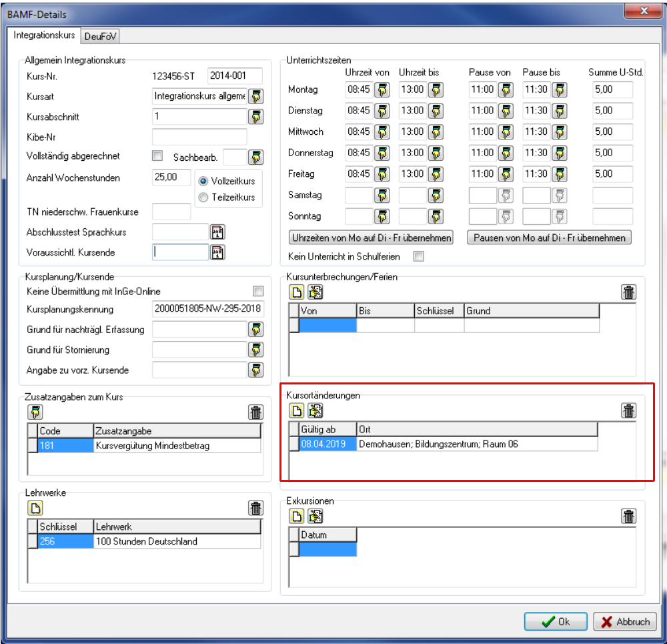Screen dimensions: 667x644
Task: Delete selected Lehrwerke entry
Action: pos(255,509)
